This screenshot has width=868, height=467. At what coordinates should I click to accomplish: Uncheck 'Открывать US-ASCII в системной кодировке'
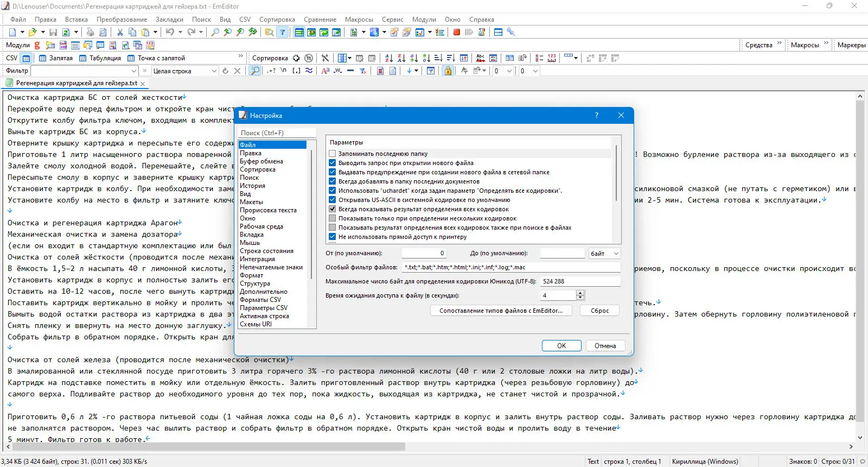coord(333,200)
